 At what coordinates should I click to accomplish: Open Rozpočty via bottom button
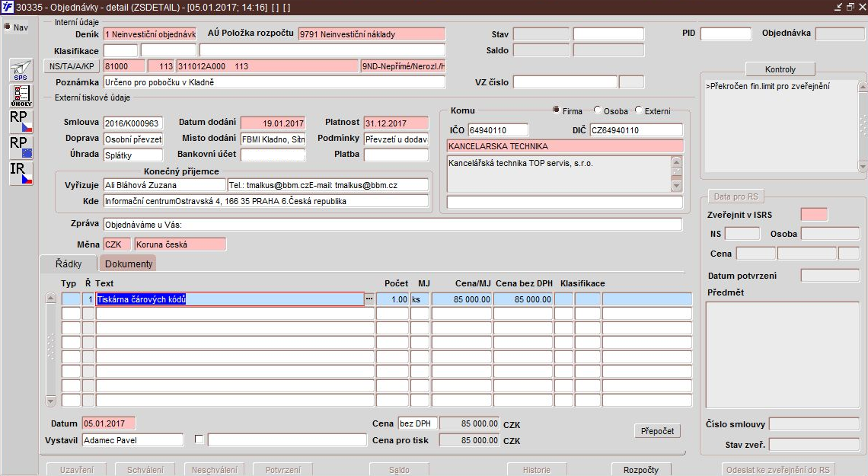[x=641, y=469]
